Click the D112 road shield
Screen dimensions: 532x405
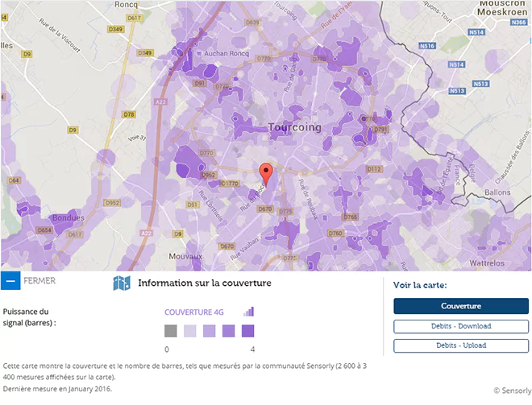pos(374,169)
